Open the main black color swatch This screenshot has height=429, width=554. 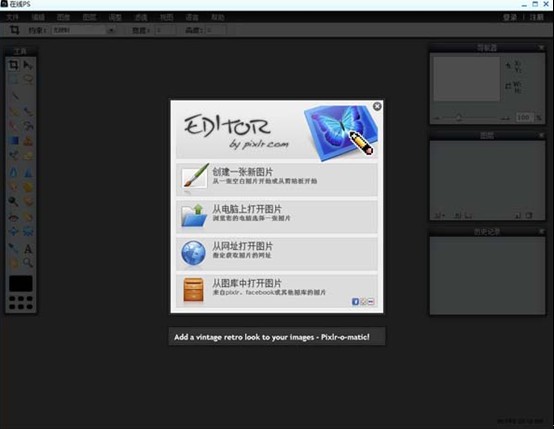click(x=21, y=283)
